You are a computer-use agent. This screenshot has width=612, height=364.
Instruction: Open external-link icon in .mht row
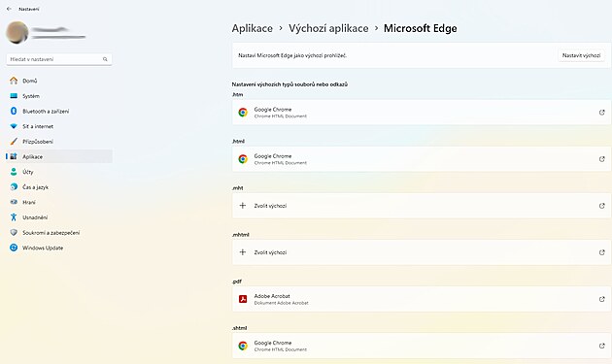602,206
